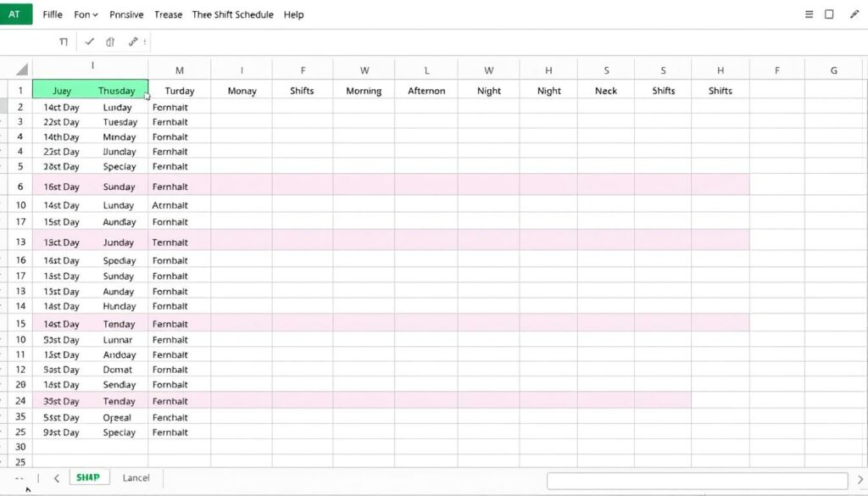This screenshot has height=496, width=868.
Task: Click the trash delete toolbar icon
Action: [110, 42]
